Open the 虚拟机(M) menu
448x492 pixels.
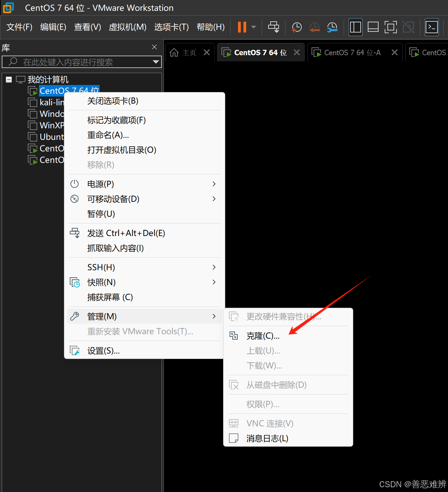[x=128, y=27]
